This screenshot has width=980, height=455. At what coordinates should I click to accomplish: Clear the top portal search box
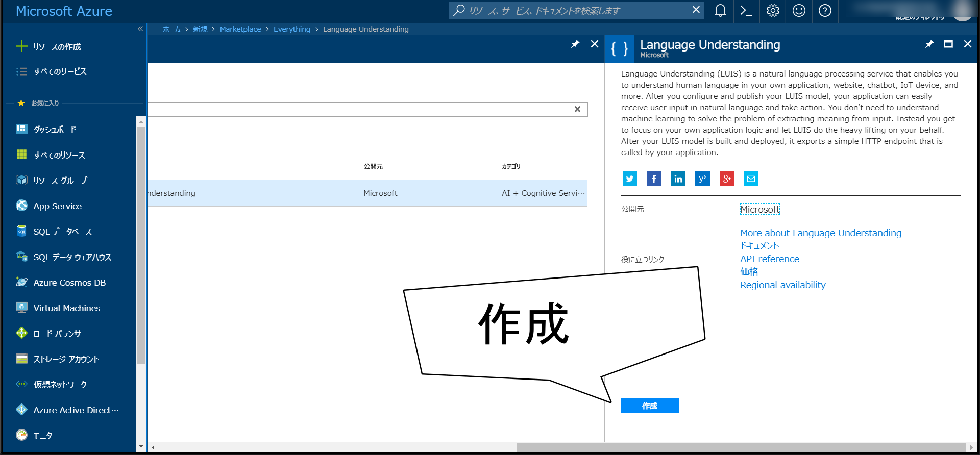pos(696,10)
